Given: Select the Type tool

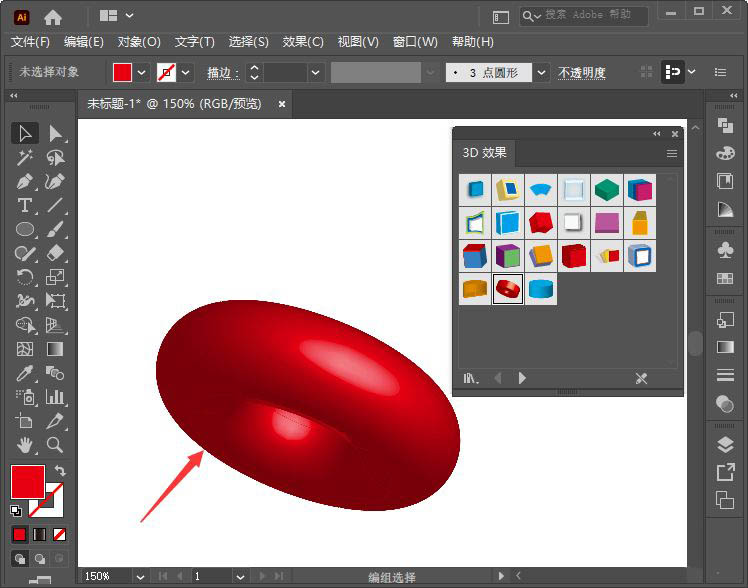Looking at the screenshot, I should coord(25,205).
